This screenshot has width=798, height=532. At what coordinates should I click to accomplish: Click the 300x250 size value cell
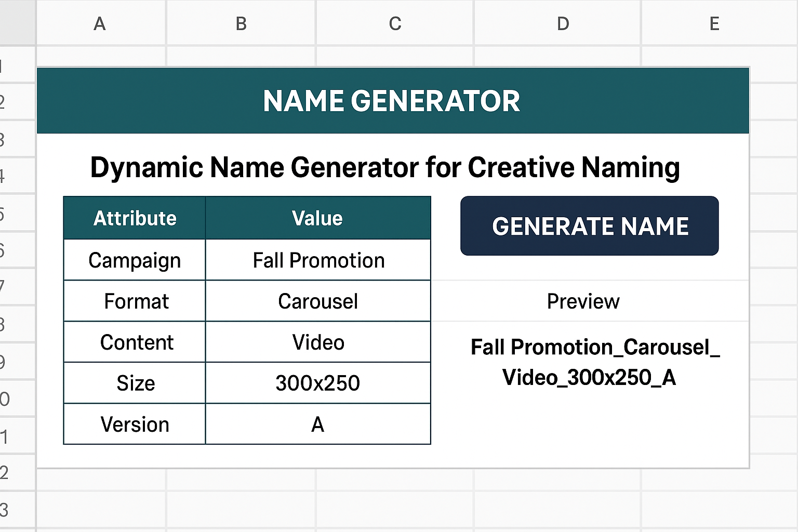click(x=318, y=383)
